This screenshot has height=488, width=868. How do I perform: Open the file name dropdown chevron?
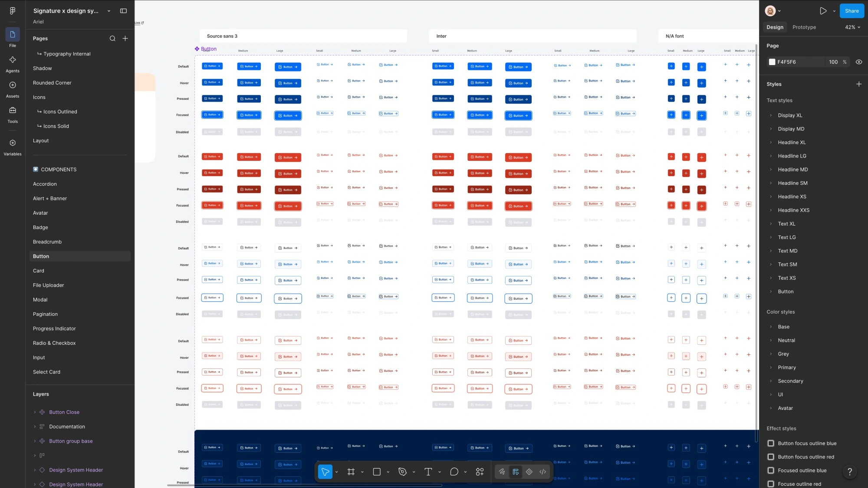[109, 11]
